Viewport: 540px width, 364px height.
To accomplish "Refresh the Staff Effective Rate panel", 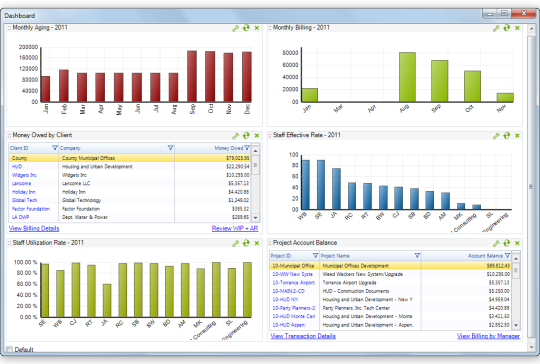I will tap(507, 135).
